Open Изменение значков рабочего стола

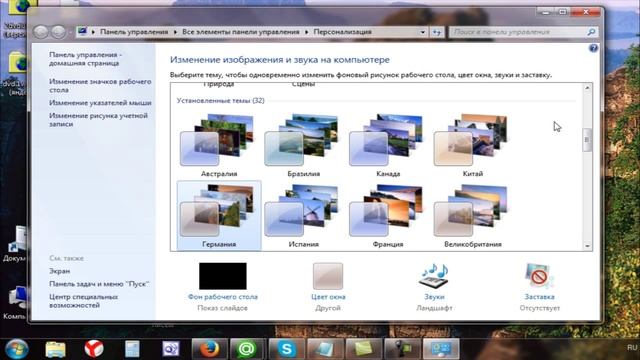[x=100, y=86]
